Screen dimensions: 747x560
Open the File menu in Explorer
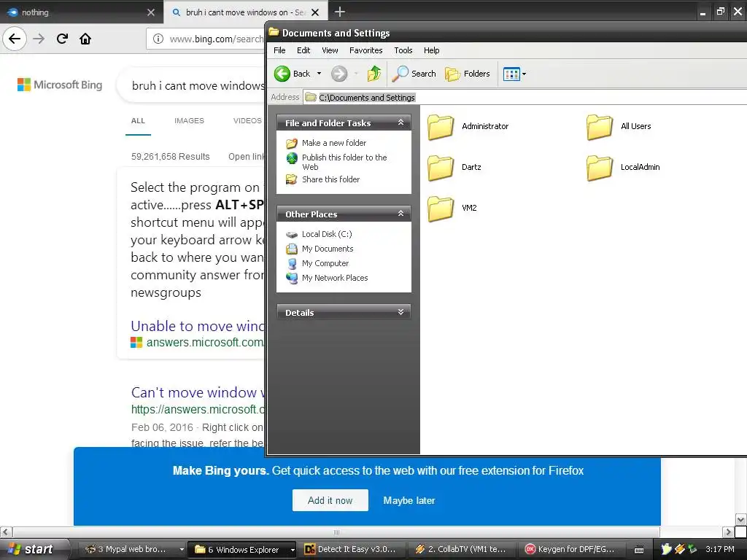[x=279, y=50]
